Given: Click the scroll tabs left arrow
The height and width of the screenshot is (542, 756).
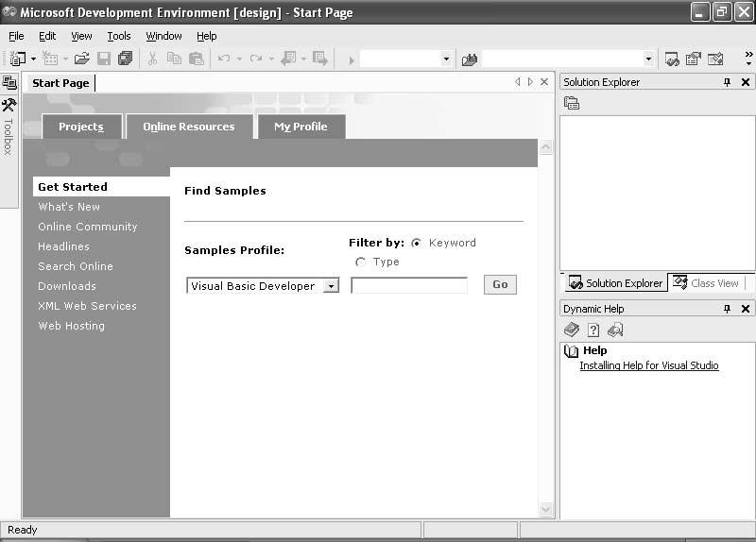Looking at the screenshot, I should [517, 82].
